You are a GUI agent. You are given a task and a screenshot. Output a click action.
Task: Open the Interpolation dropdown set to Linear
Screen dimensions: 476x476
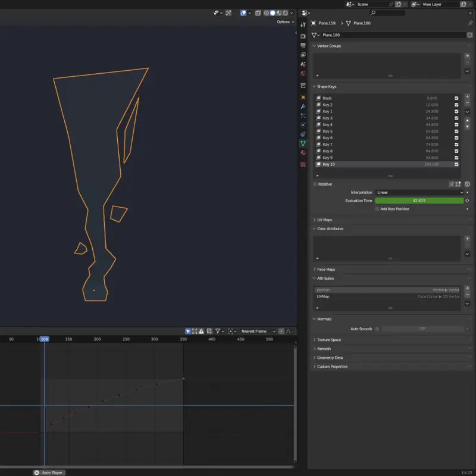click(x=419, y=192)
